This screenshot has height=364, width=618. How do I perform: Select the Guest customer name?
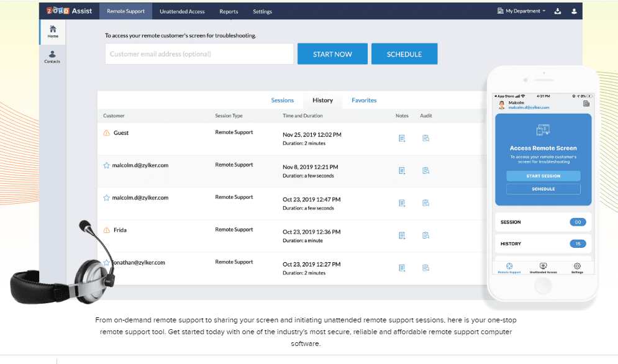pos(121,133)
